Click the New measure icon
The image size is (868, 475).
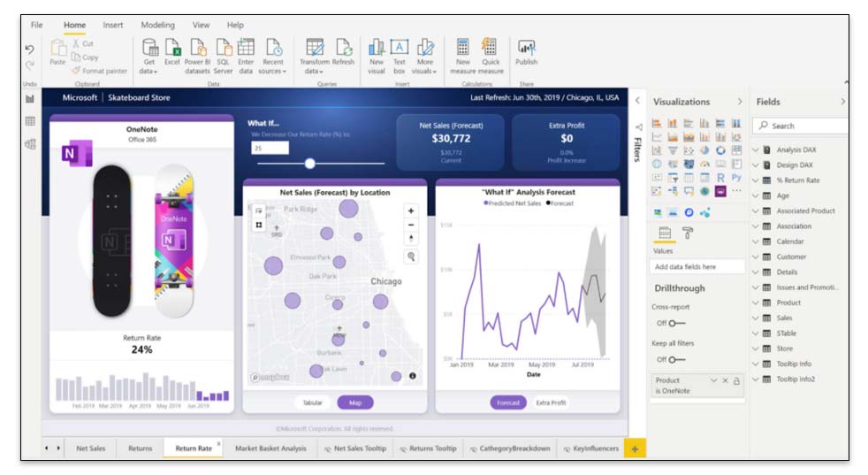tap(463, 48)
